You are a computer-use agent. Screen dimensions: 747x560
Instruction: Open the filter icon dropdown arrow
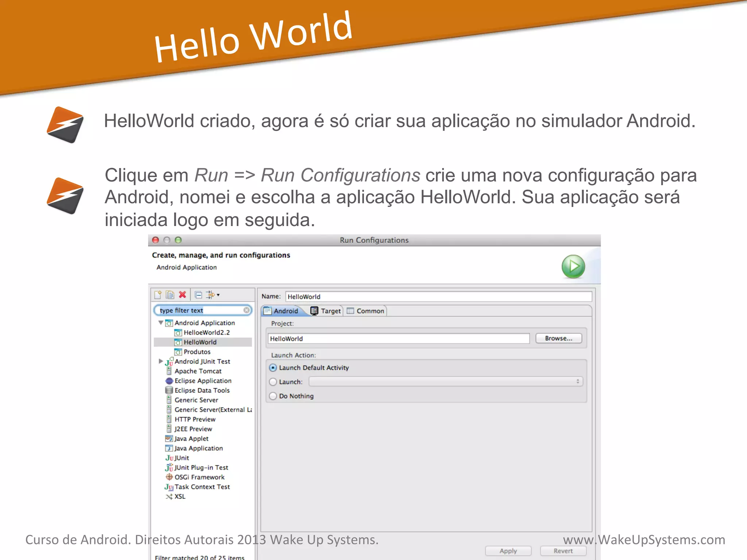218,295
